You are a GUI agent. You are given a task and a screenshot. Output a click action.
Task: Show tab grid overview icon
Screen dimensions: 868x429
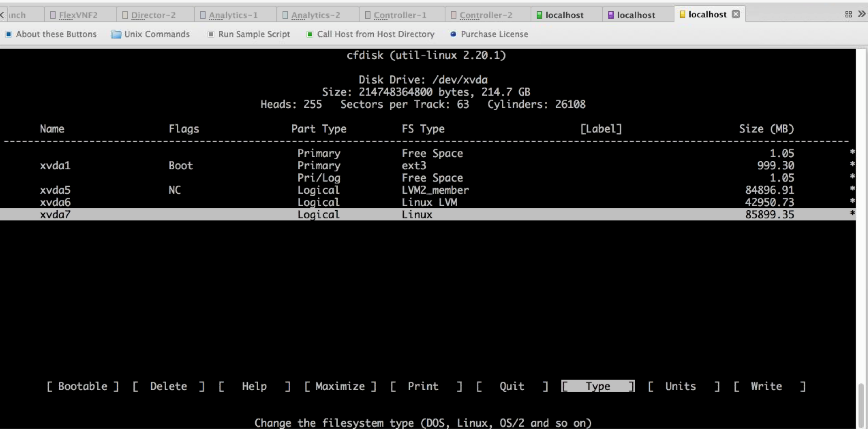point(848,14)
